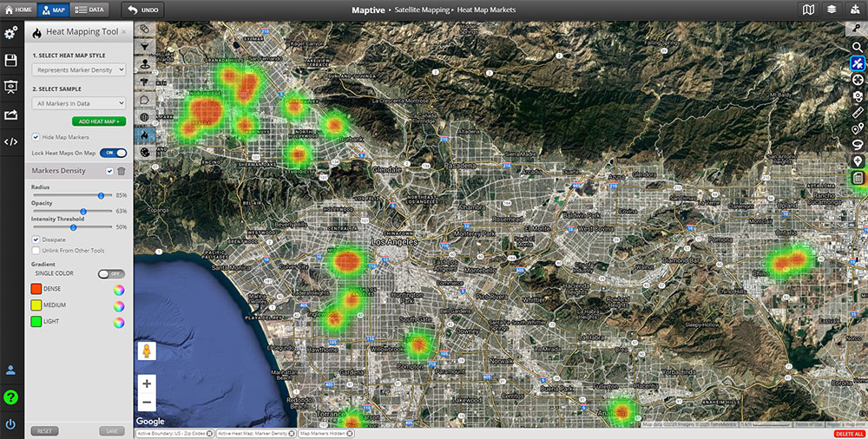Open the embed code icon
Screen dimensions: 868x439
(11, 141)
